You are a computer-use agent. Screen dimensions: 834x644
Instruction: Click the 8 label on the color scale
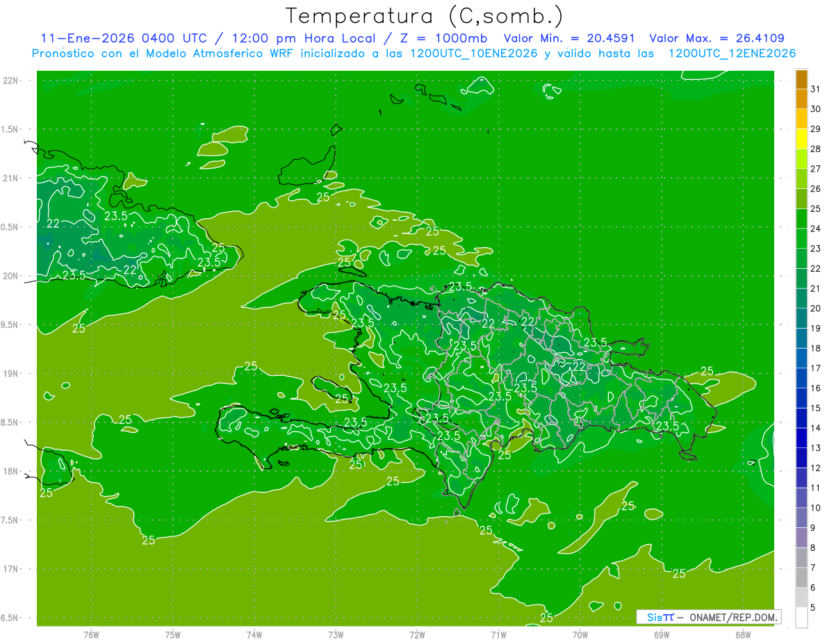click(813, 548)
